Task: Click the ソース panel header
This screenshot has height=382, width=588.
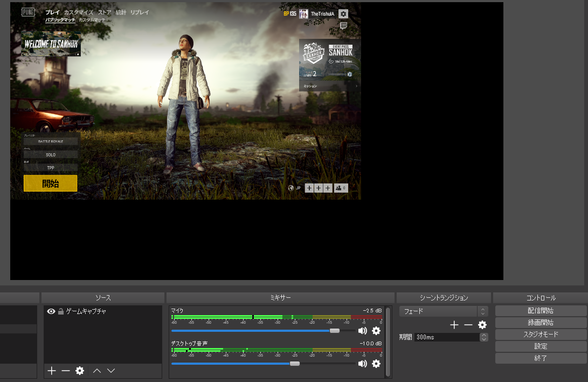Action: pos(103,298)
